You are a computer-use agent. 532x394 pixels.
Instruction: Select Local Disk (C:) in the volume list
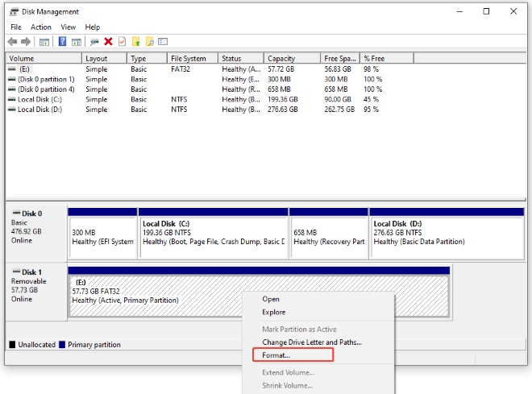[39, 99]
